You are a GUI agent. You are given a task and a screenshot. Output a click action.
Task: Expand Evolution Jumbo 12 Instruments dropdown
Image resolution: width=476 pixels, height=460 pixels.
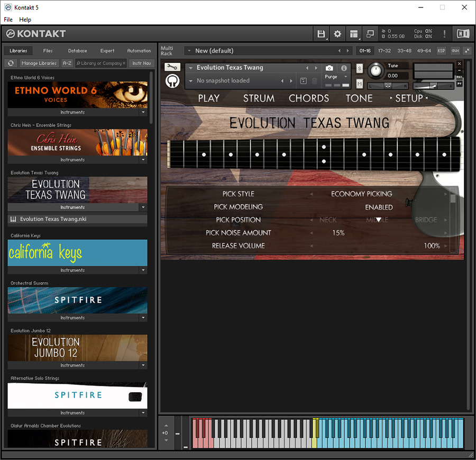click(143, 365)
